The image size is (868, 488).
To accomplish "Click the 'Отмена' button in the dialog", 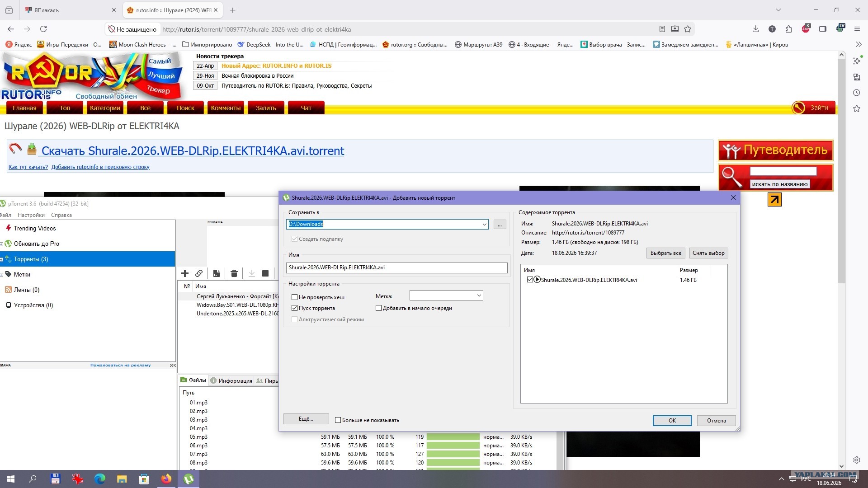I will 716,421.
